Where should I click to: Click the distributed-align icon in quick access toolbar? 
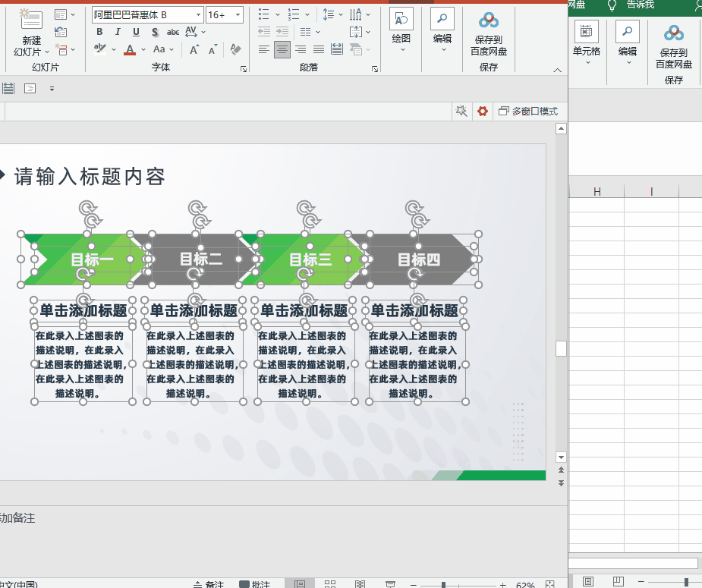[8, 88]
